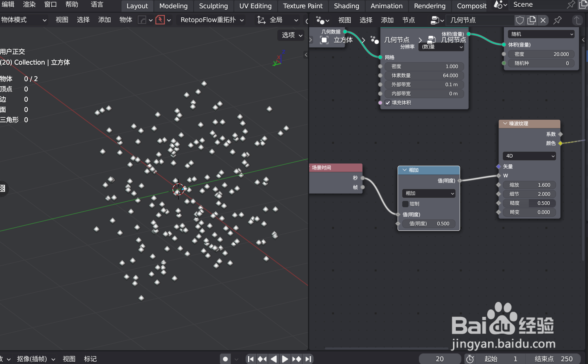Unlink the 几何节点 node group
588x364 pixels.
click(543, 20)
